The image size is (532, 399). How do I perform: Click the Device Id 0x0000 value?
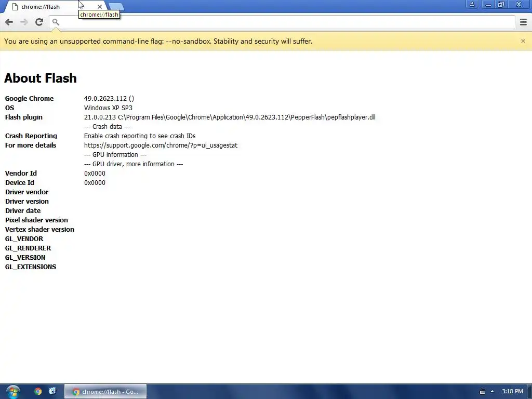click(95, 182)
